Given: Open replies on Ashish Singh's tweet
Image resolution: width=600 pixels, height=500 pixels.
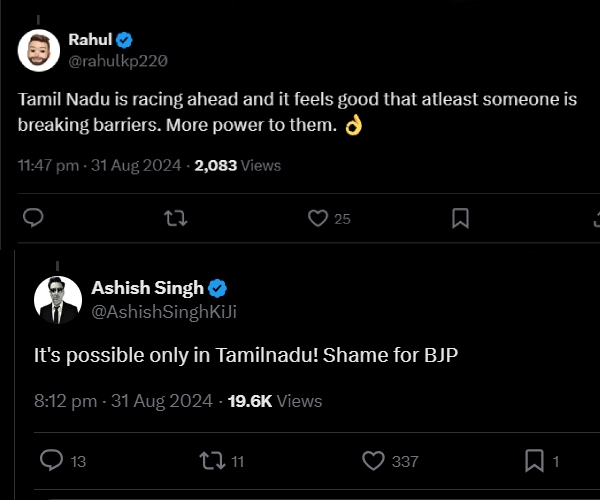Looking at the screenshot, I should click(x=51, y=460).
